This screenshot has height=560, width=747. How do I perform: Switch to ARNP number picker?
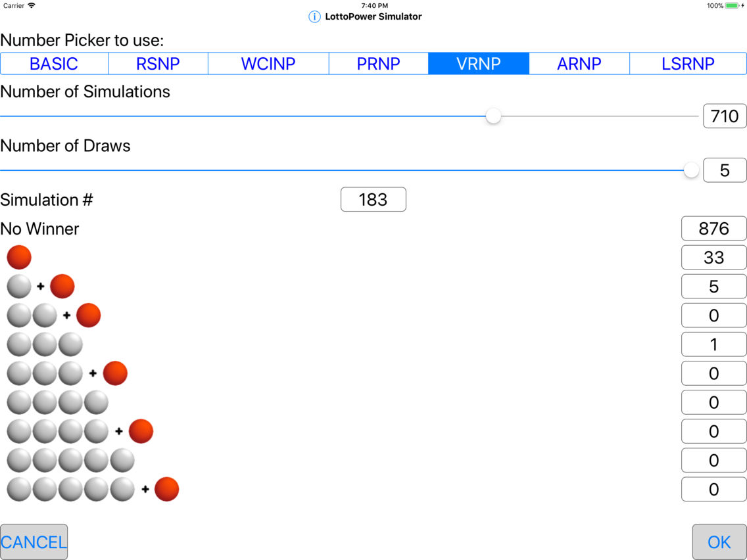pos(579,64)
